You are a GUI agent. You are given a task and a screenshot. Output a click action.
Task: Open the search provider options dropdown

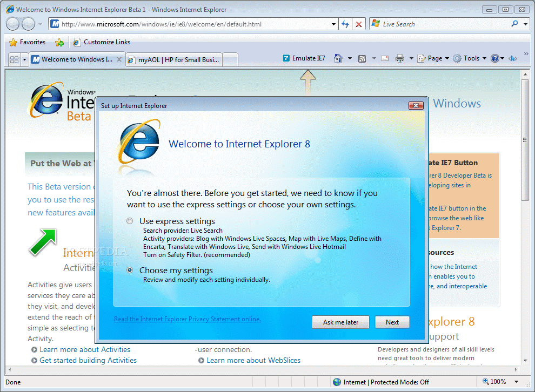525,24
